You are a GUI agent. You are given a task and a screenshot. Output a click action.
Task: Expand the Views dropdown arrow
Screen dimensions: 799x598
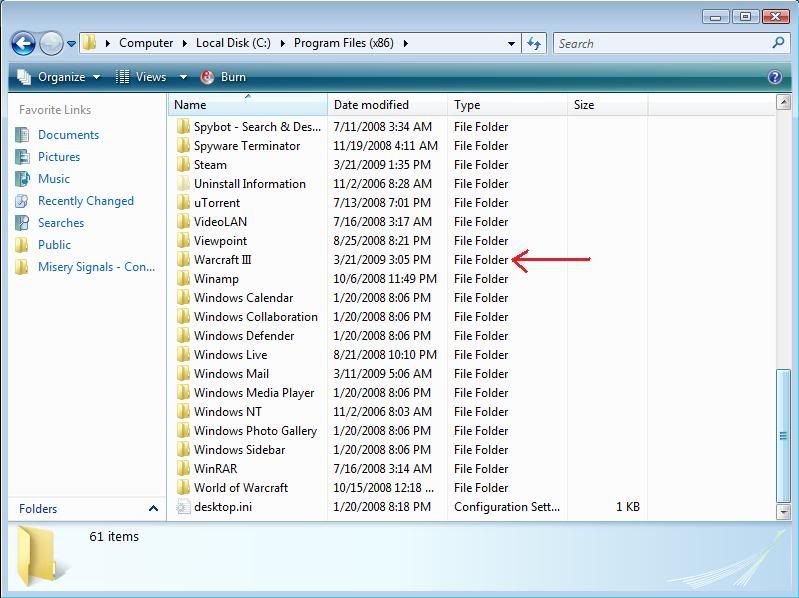tap(183, 77)
